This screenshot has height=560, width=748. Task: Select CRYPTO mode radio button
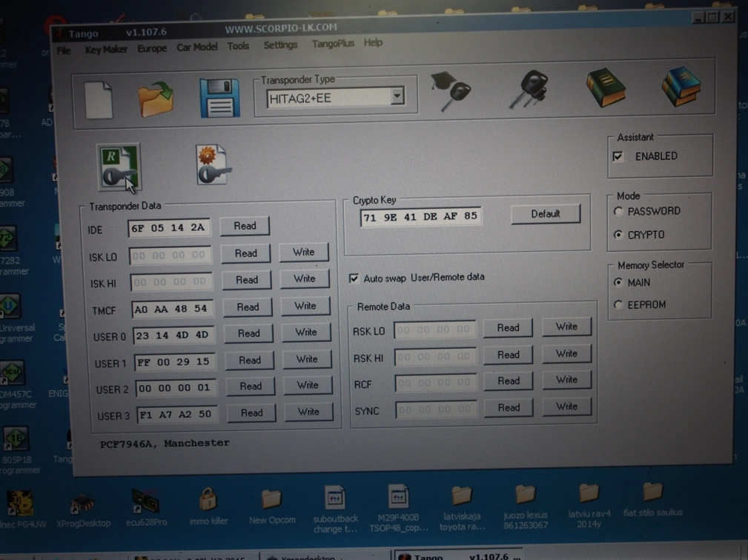618,235
